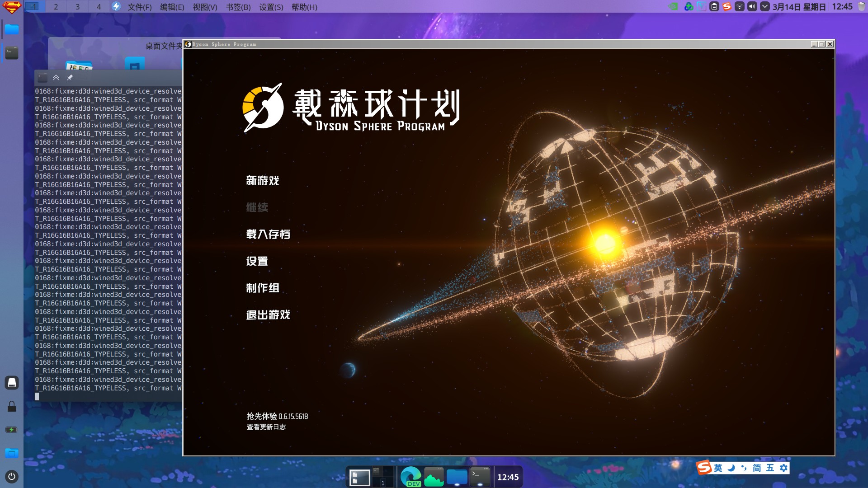
Task: Expand hidden tray icons with down arrow
Action: (764, 6)
